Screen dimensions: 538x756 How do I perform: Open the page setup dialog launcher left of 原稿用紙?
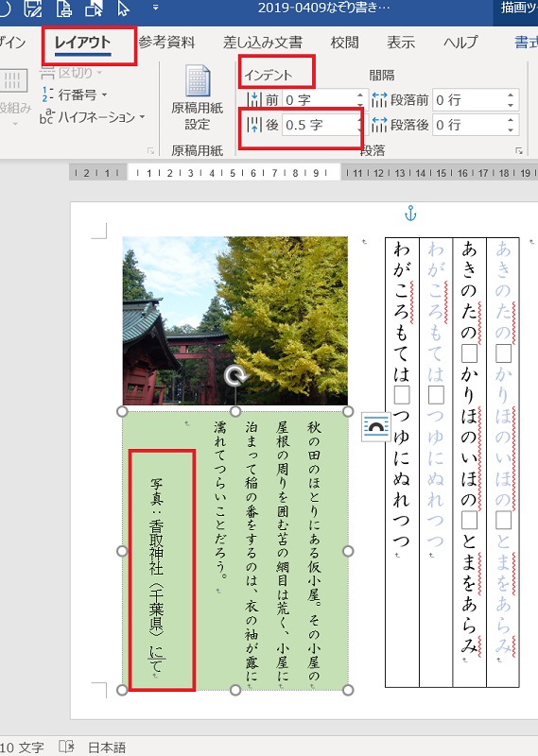150,151
